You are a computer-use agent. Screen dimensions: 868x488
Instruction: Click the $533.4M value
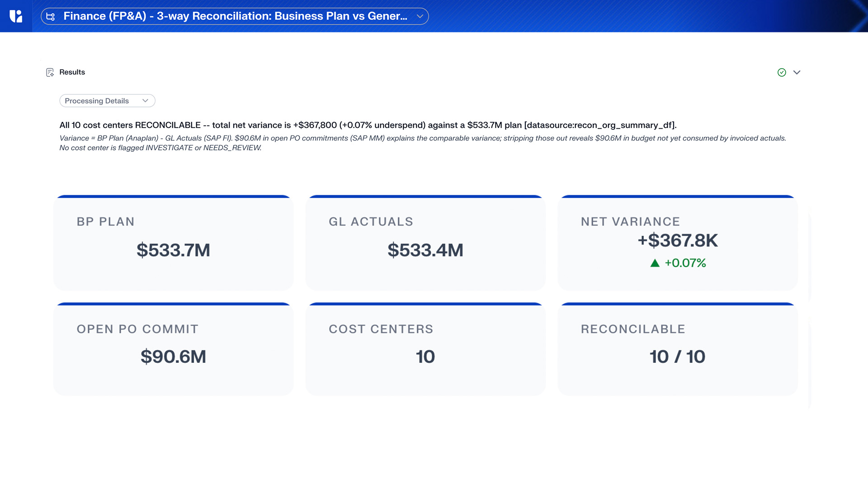pyautogui.click(x=425, y=250)
